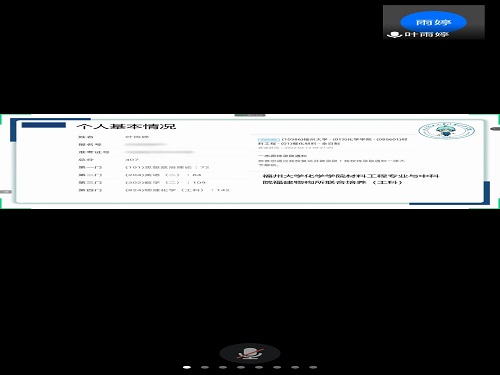Tap the 个人基本情况 slide heading
The width and height of the screenshot is (500, 375).
126,126
